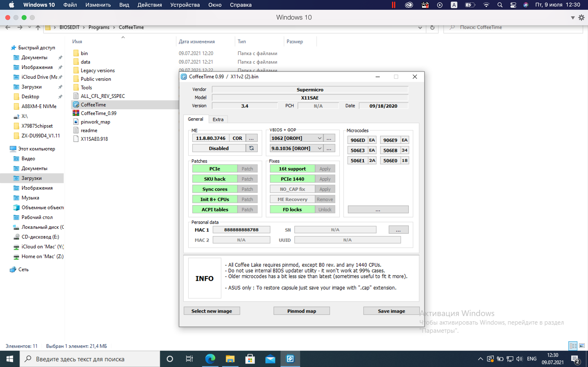Open the pinwork_map image file
This screenshot has width=588, height=367.
[95, 122]
